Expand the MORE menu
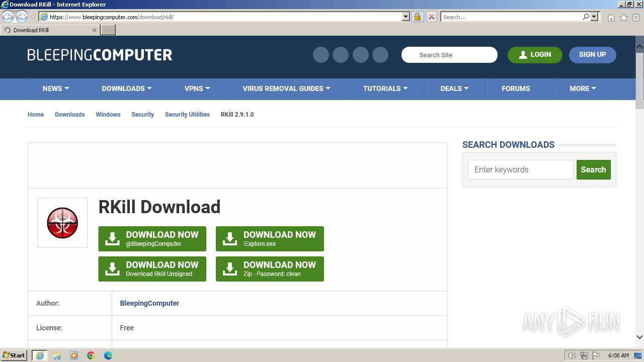The image size is (644, 362). 583,88
